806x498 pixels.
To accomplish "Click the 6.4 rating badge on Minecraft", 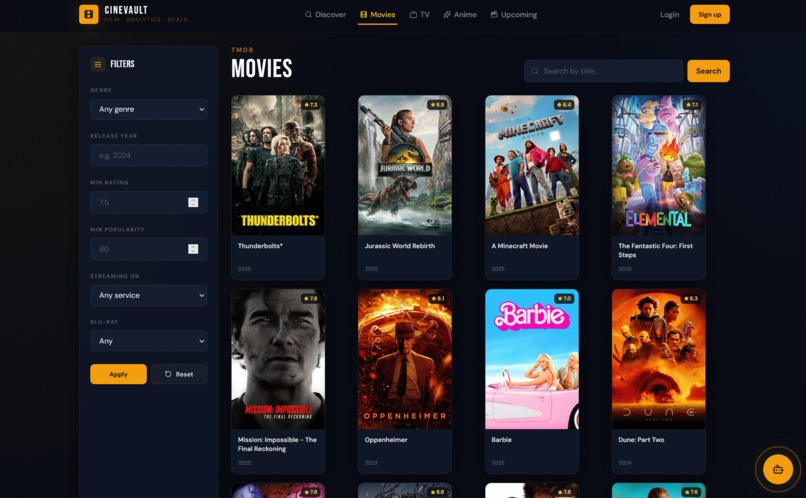I will 564,104.
